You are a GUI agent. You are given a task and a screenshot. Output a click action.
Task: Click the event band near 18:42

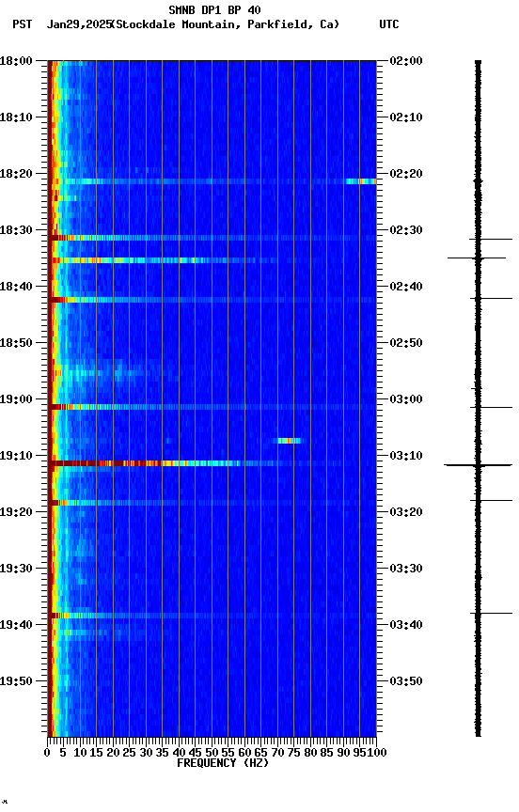(212, 300)
